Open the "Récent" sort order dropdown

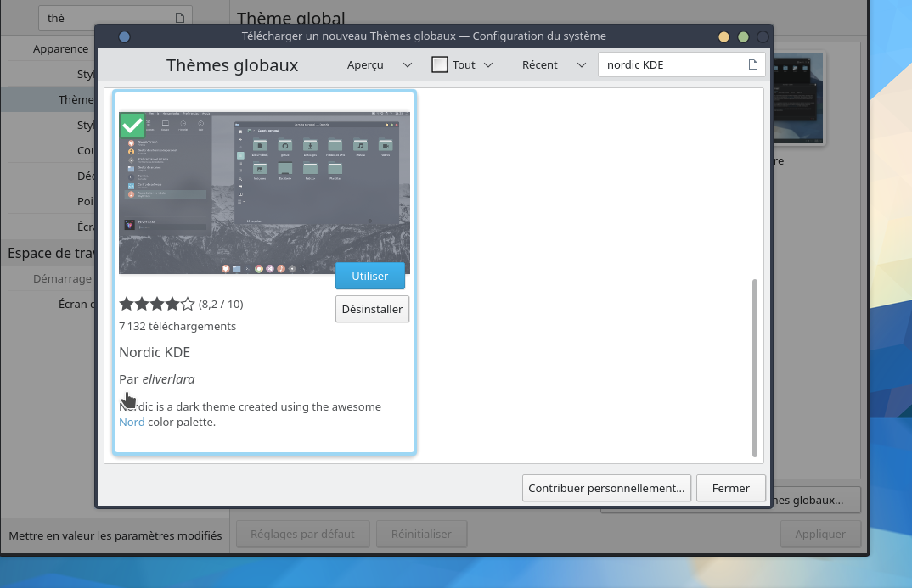[x=554, y=64]
